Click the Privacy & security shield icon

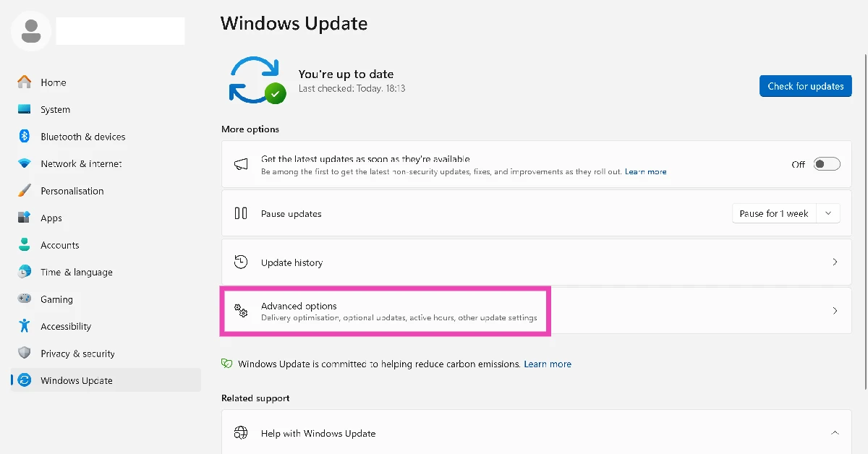[25, 354]
